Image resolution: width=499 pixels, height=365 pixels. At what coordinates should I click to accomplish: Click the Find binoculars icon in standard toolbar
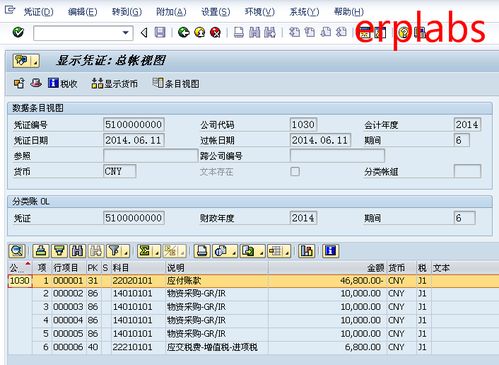click(255, 32)
